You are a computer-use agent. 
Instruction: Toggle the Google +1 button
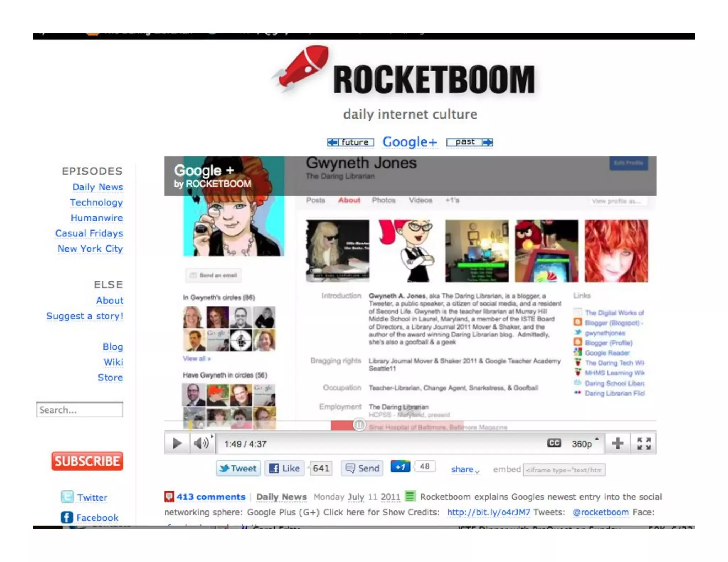[400, 467]
